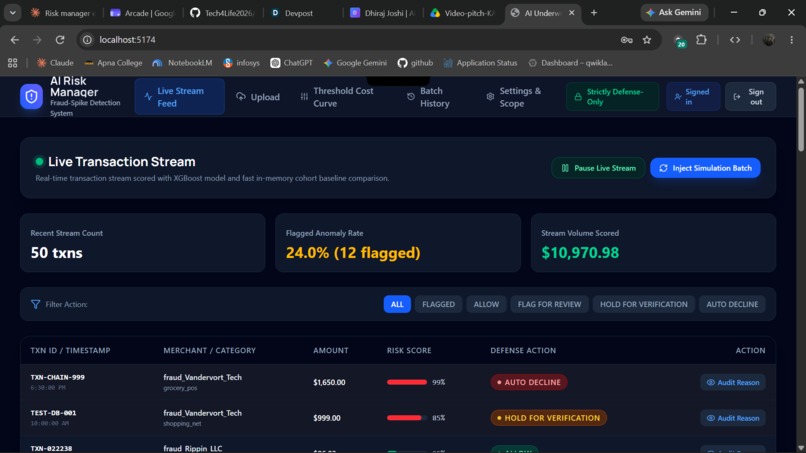The width and height of the screenshot is (806, 453).
Task: Click the Signed in status button
Action: 693,97
